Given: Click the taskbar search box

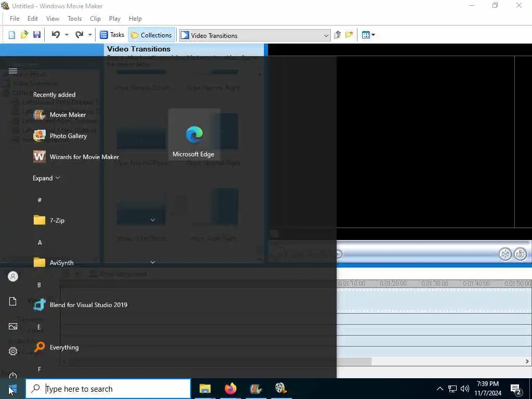Looking at the screenshot, I should pyautogui.click(x=108, y=389).
